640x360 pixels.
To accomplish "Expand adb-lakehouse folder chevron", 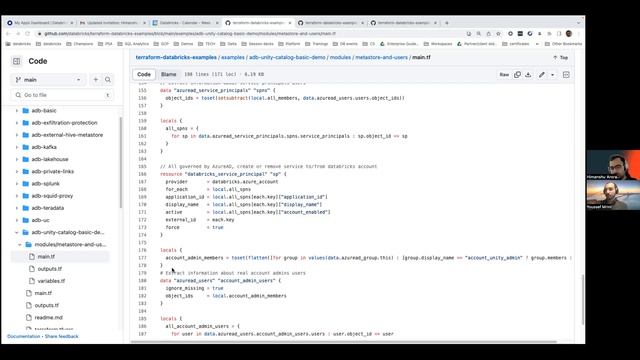I will (x=17, y=159).
